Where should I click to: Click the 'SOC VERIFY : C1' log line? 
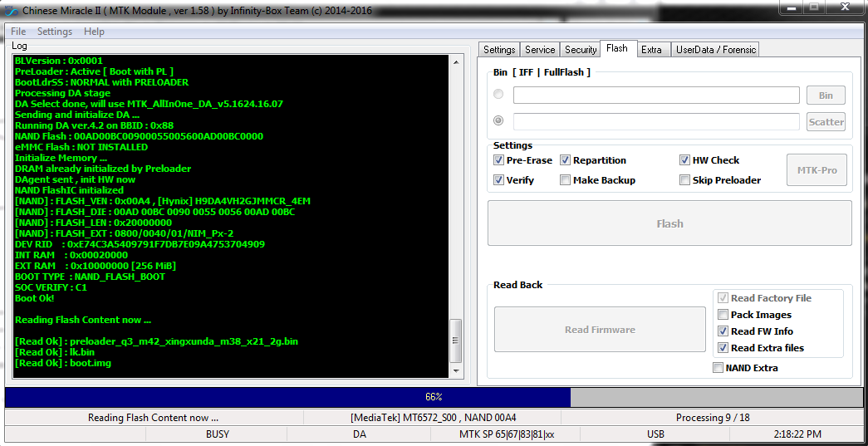51,287
